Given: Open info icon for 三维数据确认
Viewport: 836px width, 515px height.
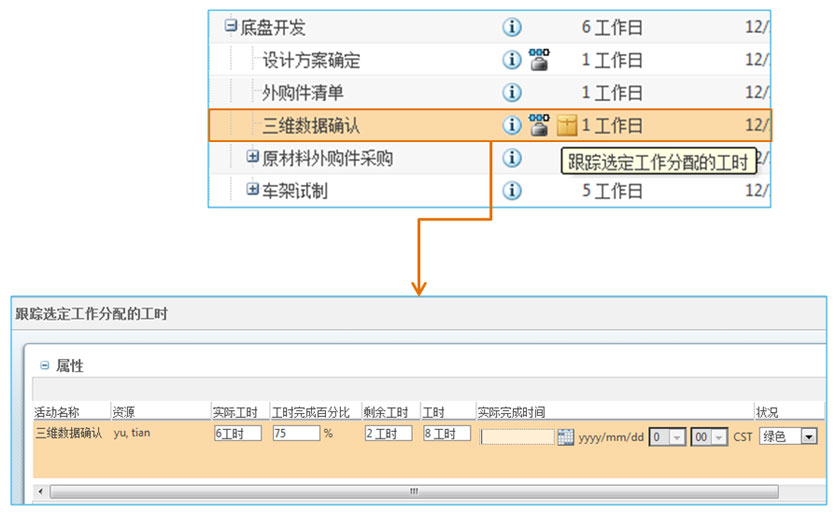Looking at the screenshot, I should (512, 125).
